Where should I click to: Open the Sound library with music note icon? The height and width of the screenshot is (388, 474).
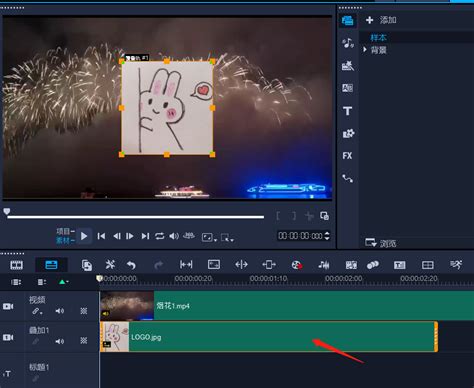[347, 43]
